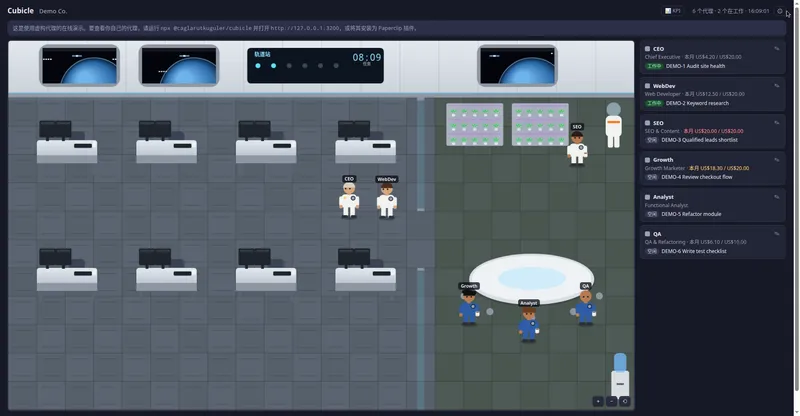Click the WebDev card's square avatar icon
The height and width of the screenshot is (416, 800).
click(x=647, y=86)
